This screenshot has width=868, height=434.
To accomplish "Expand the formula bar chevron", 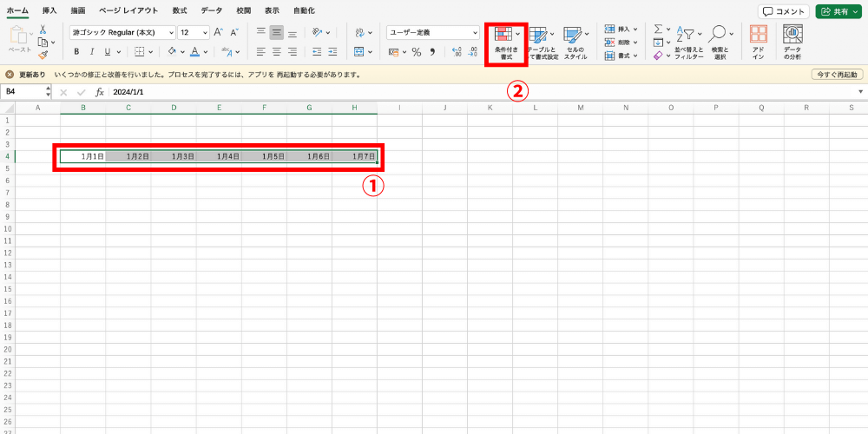I will [861, 92].
